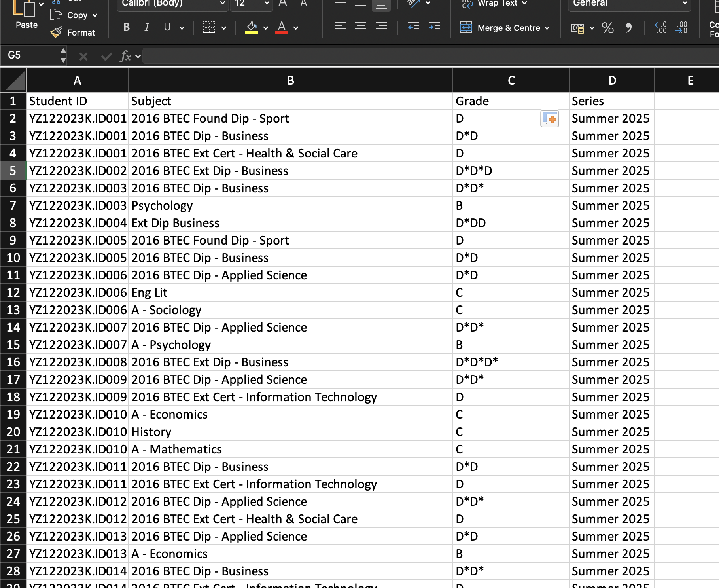Apply percent style formatting
Image resolution: width=719 pixels, height=588 pixels.
tap(608, 28)
